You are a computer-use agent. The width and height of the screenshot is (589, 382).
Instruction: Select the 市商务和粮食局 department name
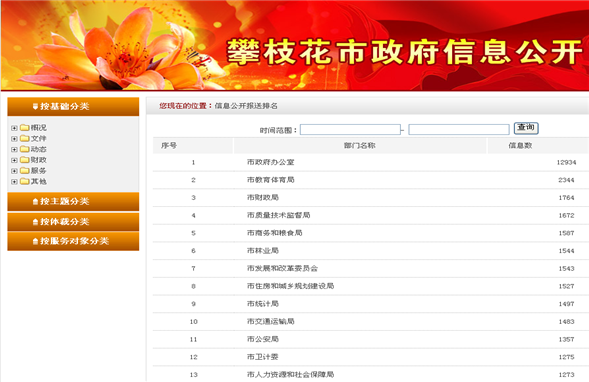pyautogui.click(x=275, y=233)
